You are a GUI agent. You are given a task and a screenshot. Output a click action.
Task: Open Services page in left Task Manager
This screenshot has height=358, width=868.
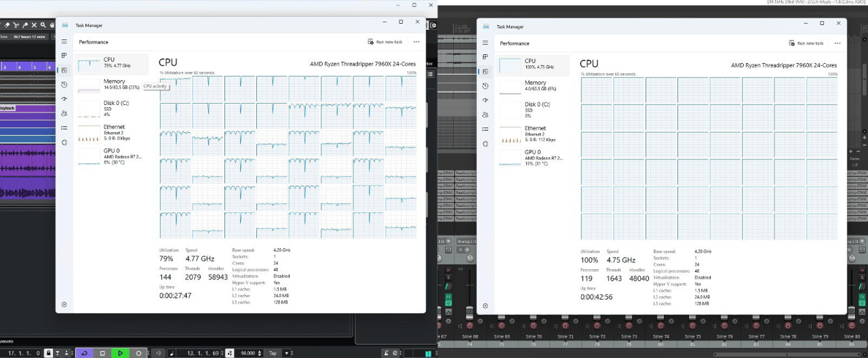click(x=64, y=142)
